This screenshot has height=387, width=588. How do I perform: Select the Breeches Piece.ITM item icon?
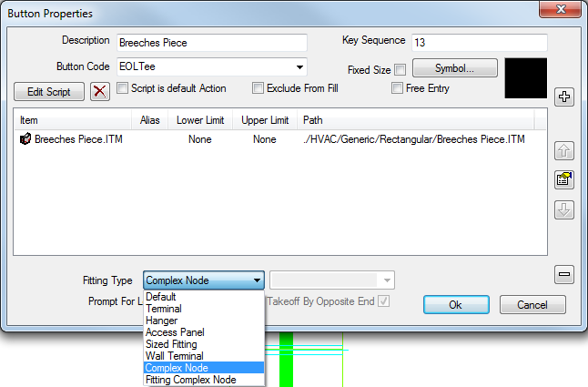coord(25,139)
